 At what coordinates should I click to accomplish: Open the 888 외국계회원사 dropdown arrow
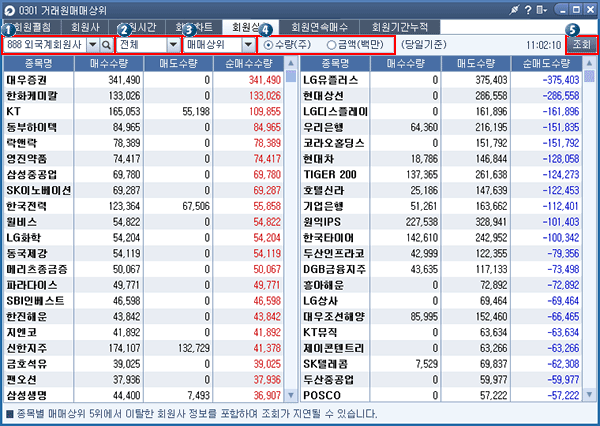pyautogui.click(x=93, y=45)
